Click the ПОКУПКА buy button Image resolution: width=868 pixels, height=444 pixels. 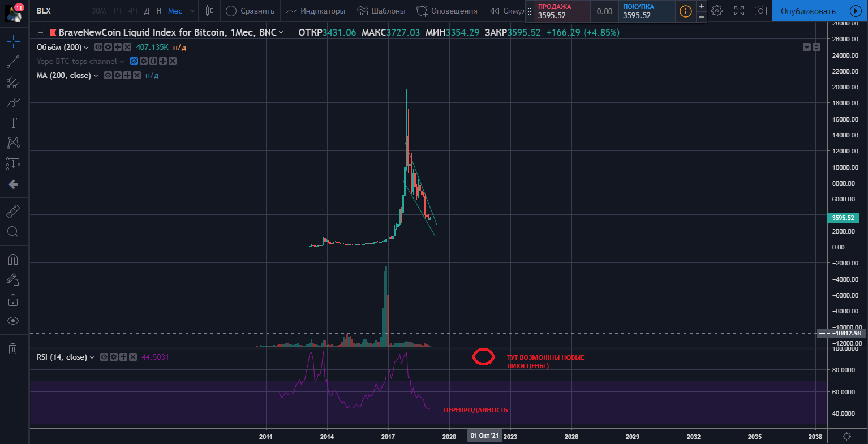point(646,11)
